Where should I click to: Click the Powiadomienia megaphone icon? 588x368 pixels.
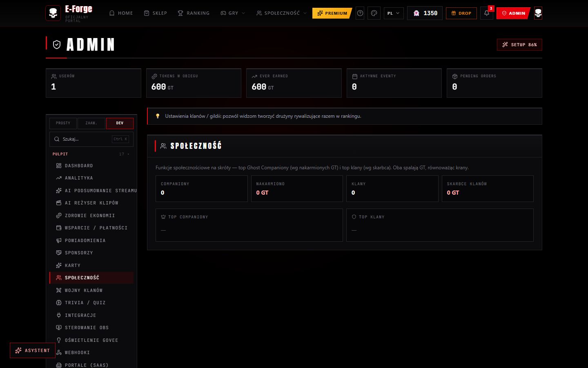[59, 240]
